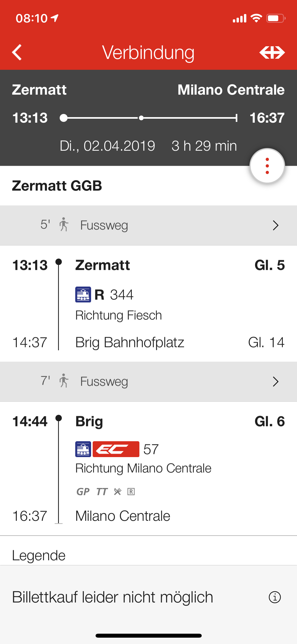Tap the red EC train badge
This screenshot has height=644, width=297.
[x=116, y=449]
